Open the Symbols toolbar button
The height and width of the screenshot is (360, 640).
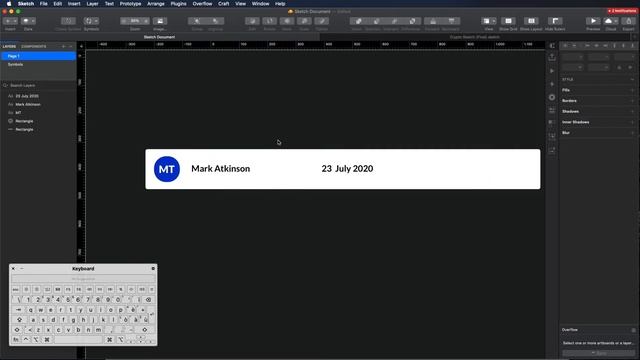coord(91,21)
